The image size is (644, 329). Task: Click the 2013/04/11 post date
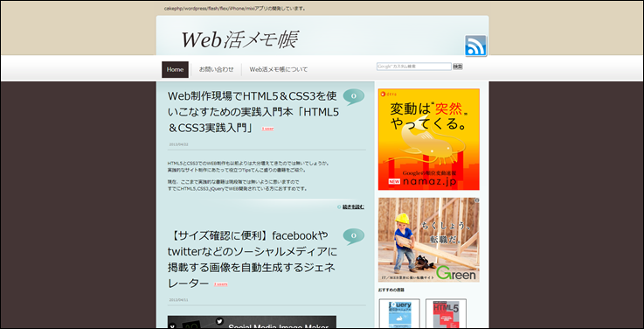178,300
